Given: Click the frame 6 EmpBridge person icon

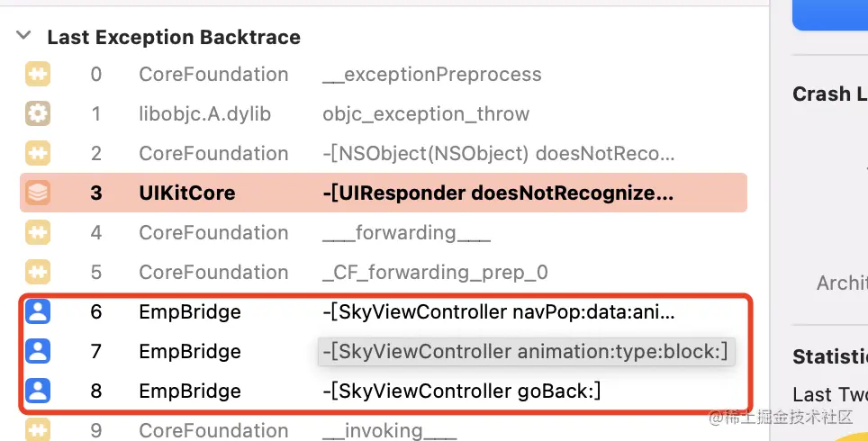Looking at the screenshot, I should point(38,312).
